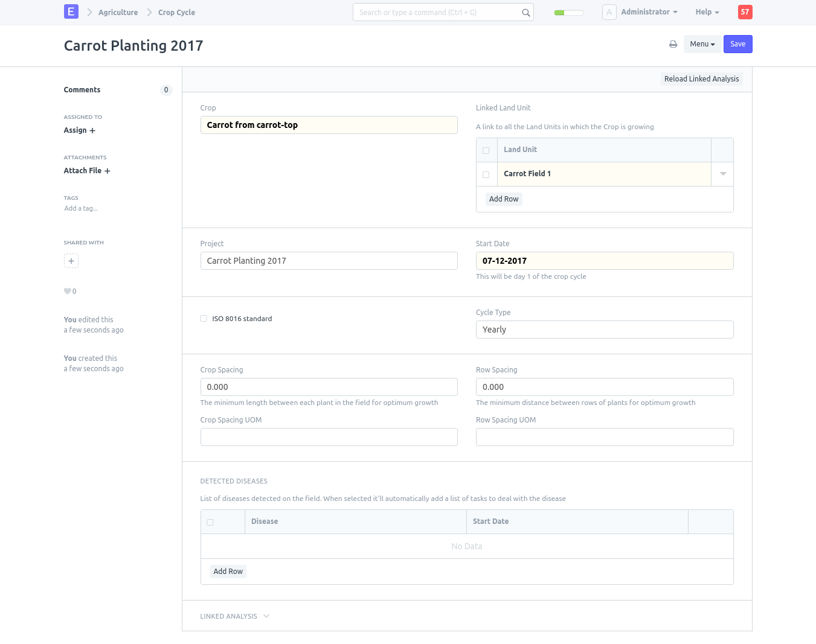Click the ERPNext home logo icon

[x=71, y=11]
